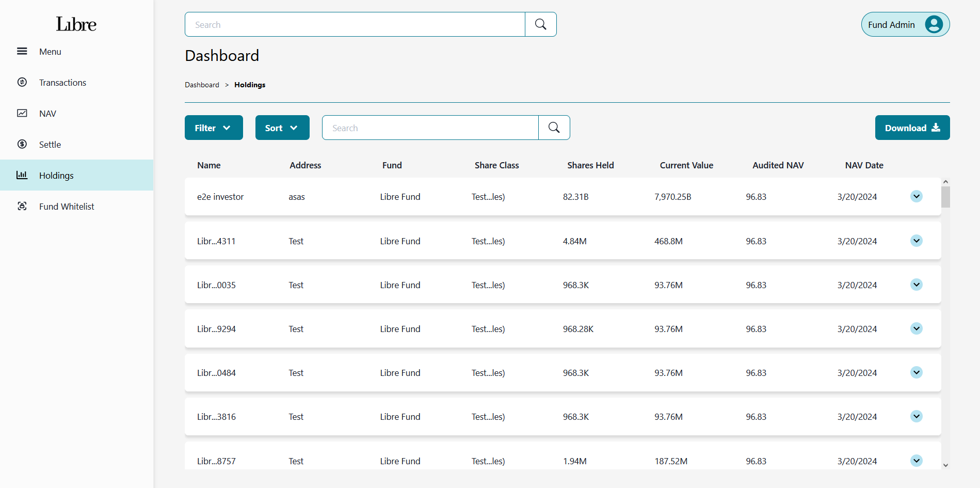Click the top search magnifier icon
The height and width of the screenshot is (488, 980).
pyautogui.click(x=540, y=24)
